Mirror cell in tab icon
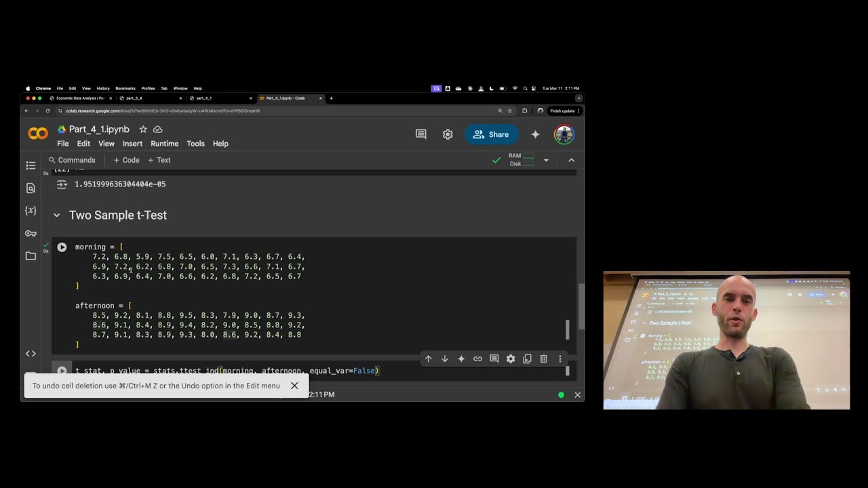The height and width of the screenshot is (488, 868). 527,359
